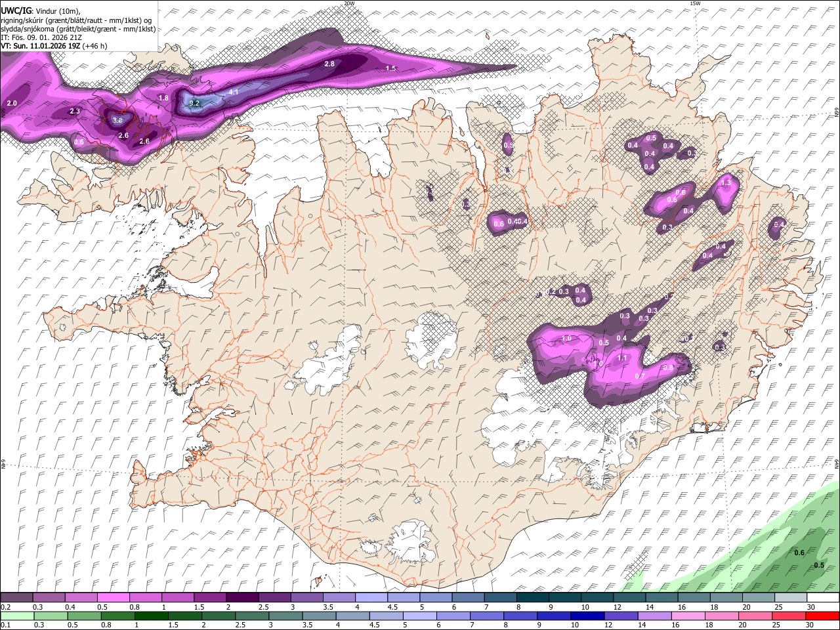Click the 0.5 value in the green rain area
840x630 pixels.
(818, 565)
